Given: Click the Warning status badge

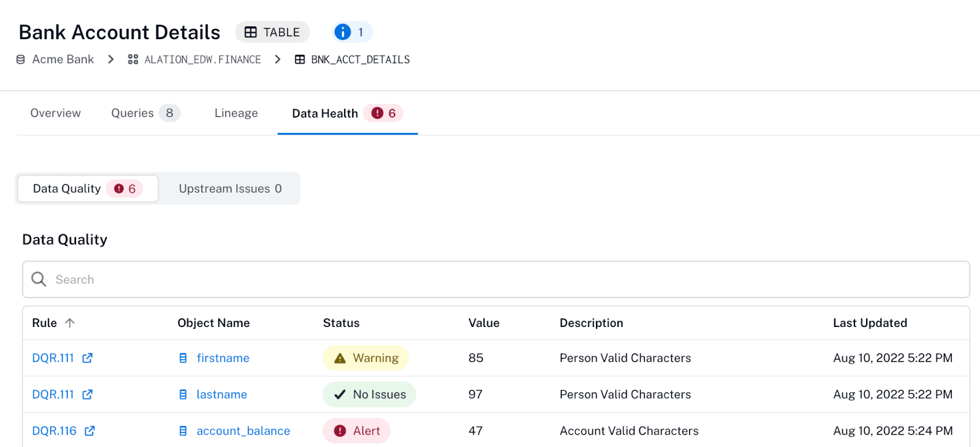Looking at the screenshot, I should [x=366, y=358].
